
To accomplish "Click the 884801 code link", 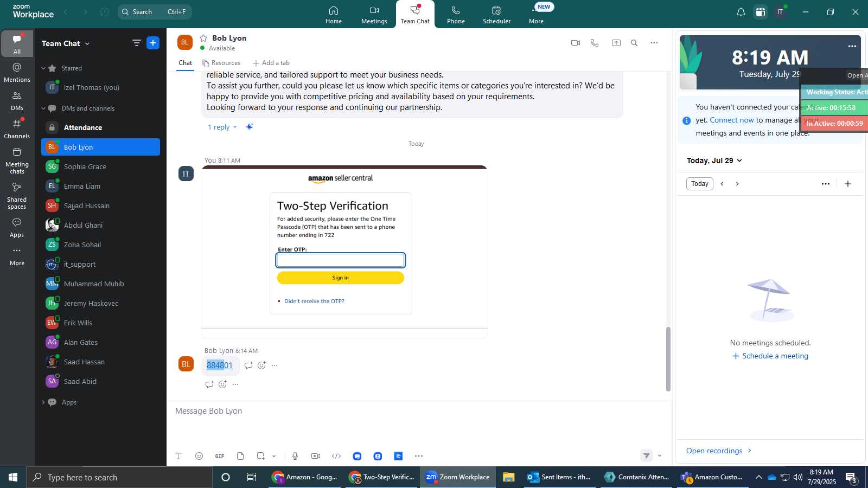I will click(x=220, y=365).
